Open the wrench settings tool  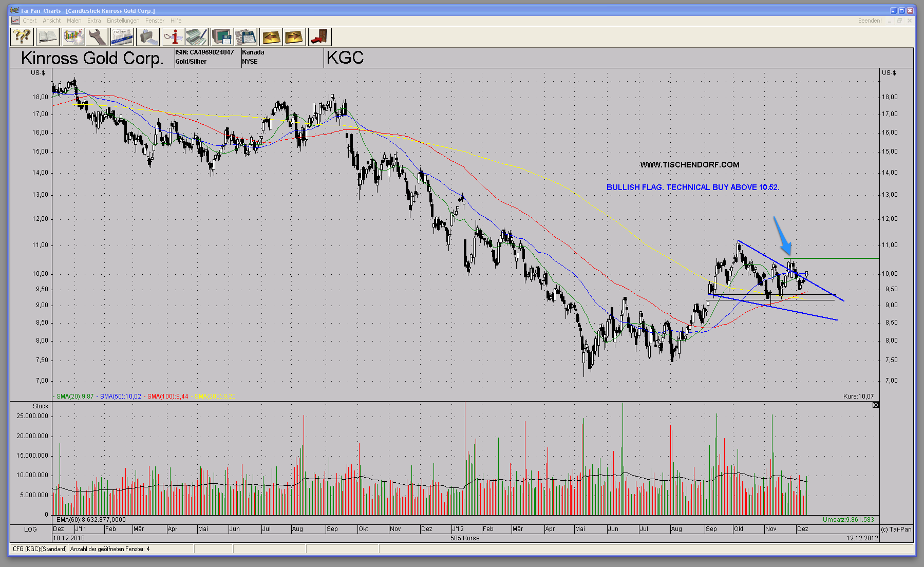point(97,37)
